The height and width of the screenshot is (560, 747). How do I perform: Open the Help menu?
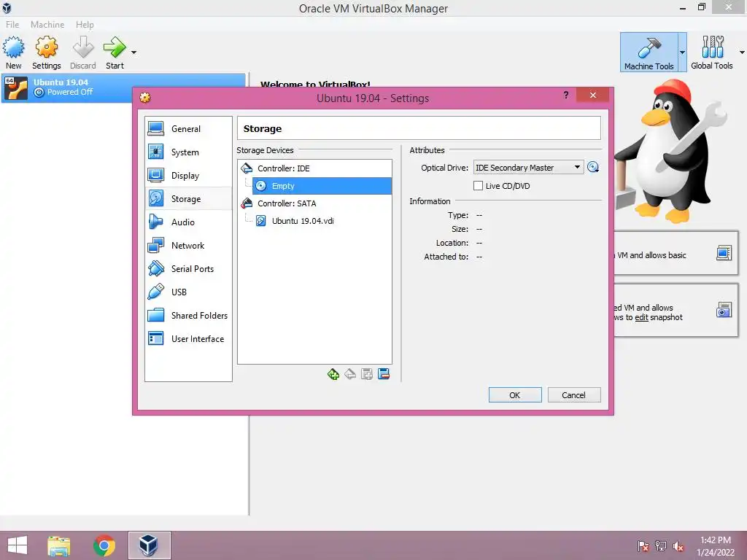85,24
